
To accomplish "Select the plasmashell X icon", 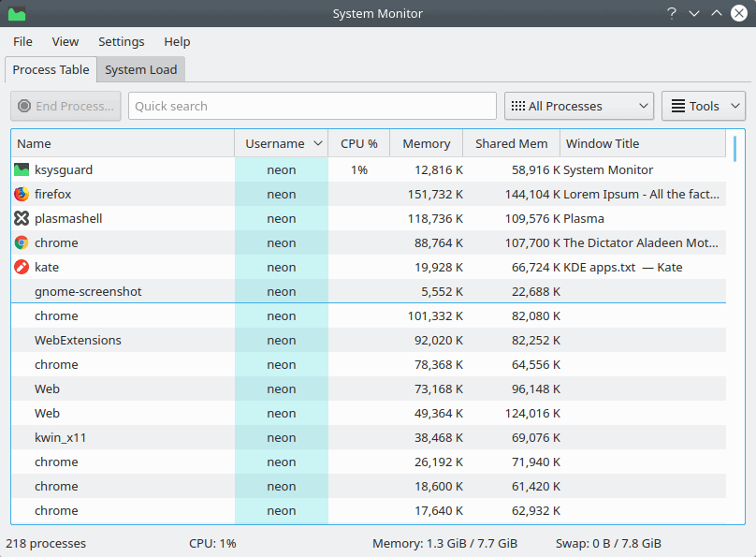I will 22,218.
